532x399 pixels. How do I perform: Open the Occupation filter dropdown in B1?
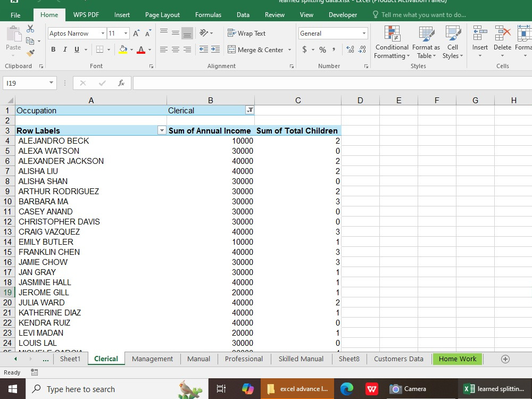point(250,110)
